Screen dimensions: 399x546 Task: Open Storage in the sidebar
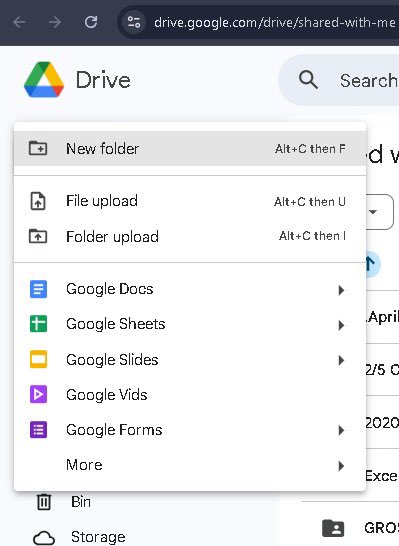98,537
